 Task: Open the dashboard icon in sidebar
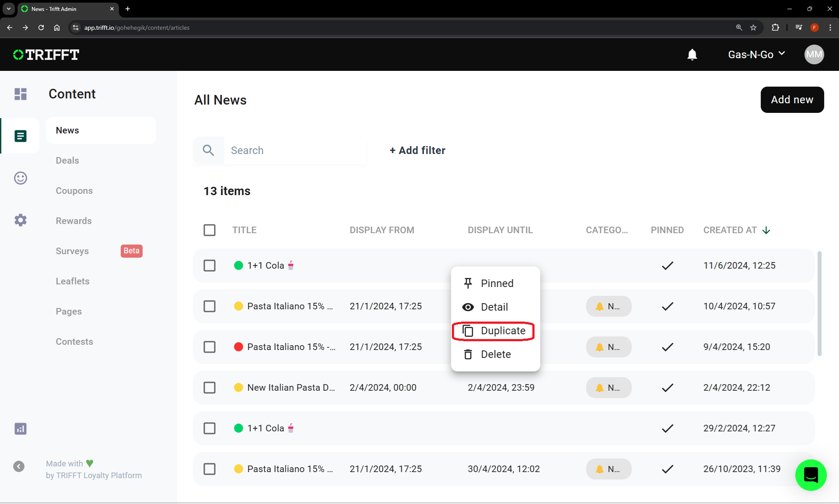[x=21, y=94]
